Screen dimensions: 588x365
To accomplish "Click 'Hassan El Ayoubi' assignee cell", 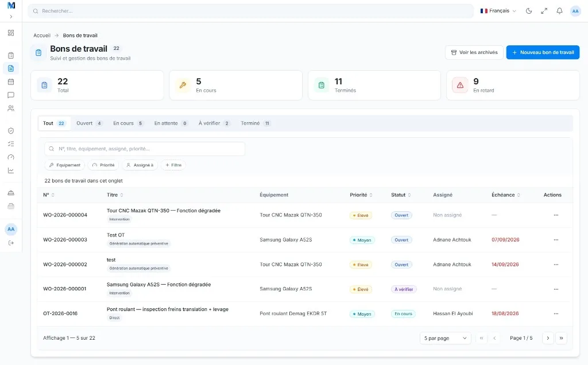I will point(453,314).
